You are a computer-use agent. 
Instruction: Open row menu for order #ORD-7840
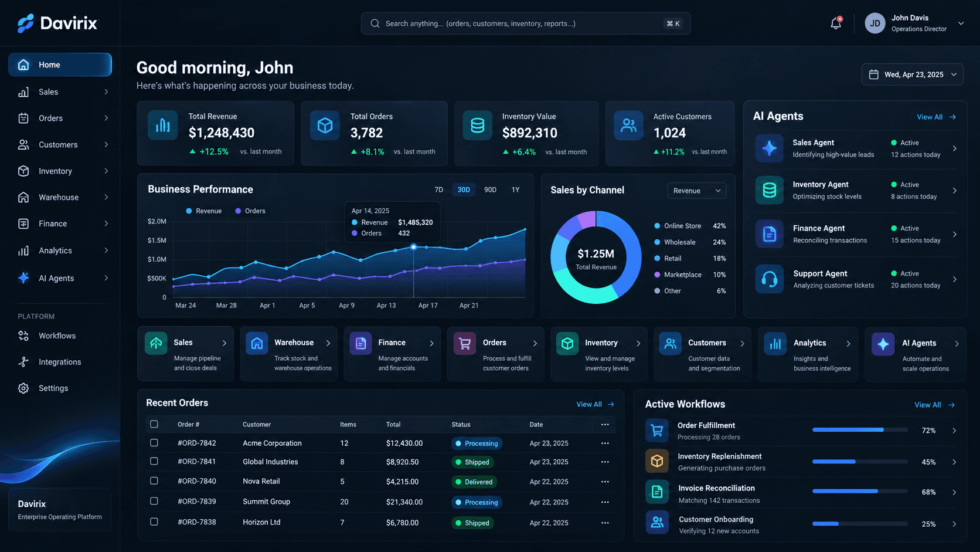[x=605, y=482]
